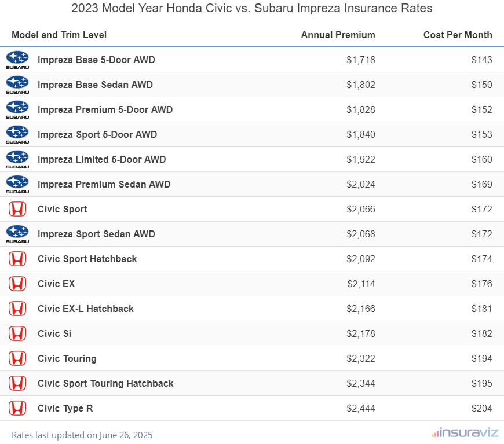The image size is (504, 444).
Task: Click the $172 monthly cost for Civic Sport
Action: [x=482, y=209]
